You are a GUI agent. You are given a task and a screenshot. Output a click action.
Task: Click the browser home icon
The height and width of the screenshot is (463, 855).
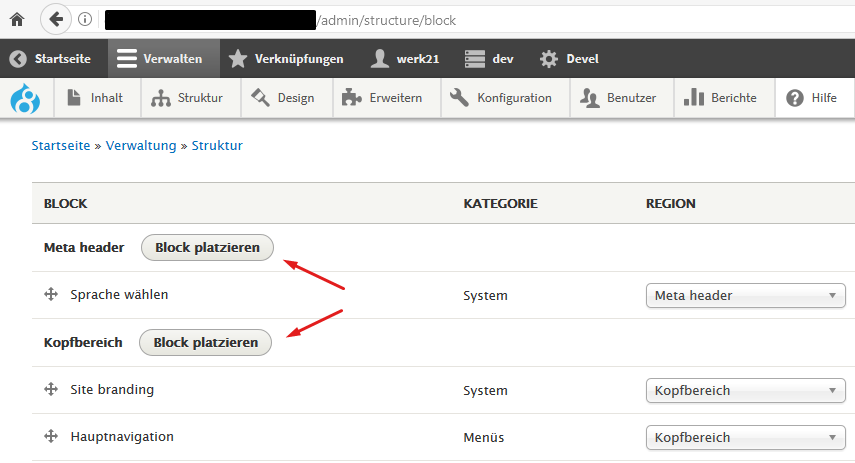[16, 18]
